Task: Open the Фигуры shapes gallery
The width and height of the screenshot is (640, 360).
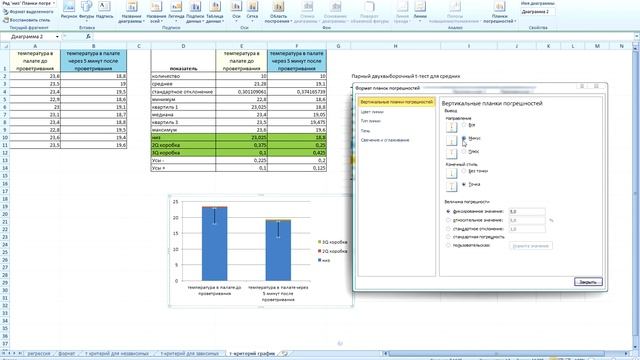Action: (86, 11)
